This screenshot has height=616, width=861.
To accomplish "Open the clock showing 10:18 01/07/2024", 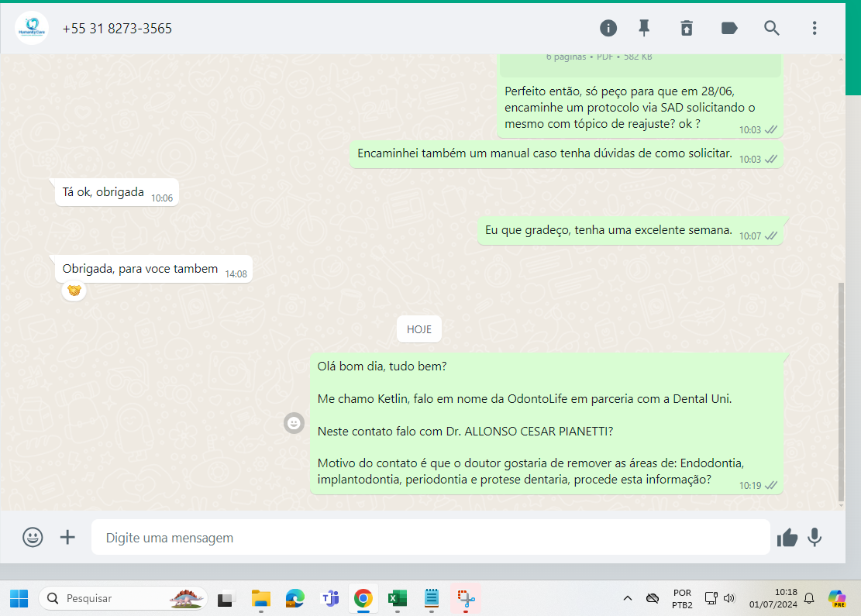I will (773, 598).
